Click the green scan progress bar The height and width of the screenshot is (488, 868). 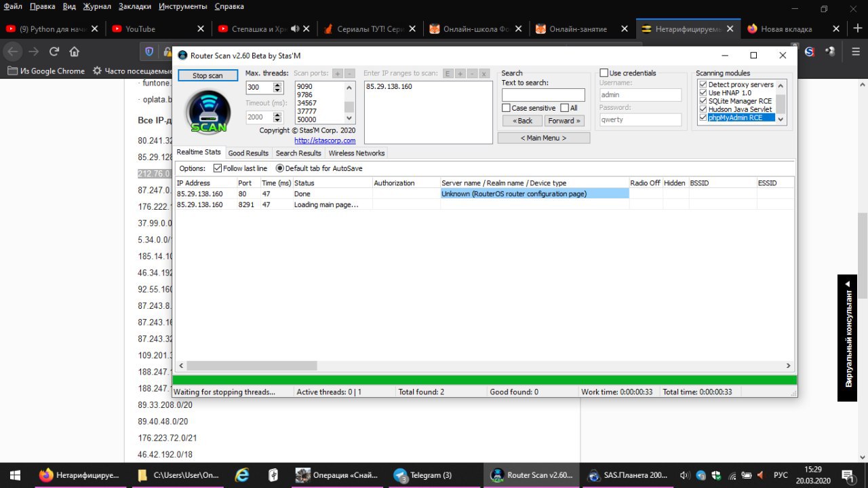coord(485,380)
